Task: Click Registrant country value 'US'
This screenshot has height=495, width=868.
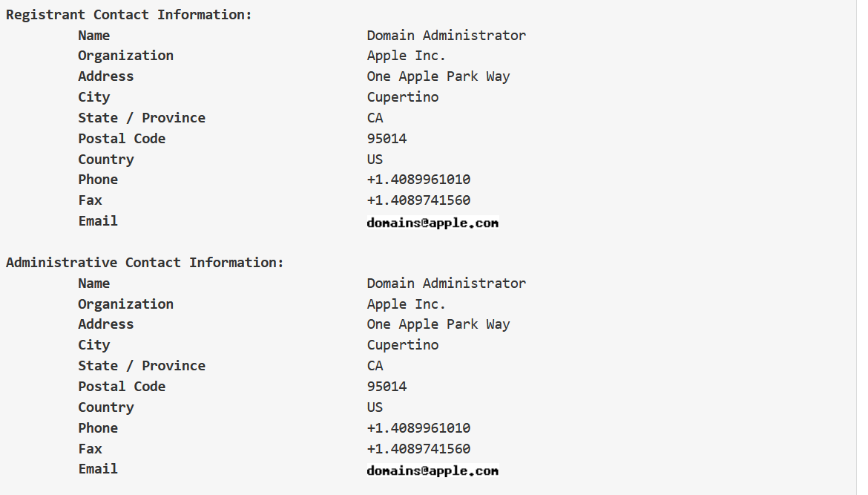Action: pyautogui.click(x=375, y=160)
